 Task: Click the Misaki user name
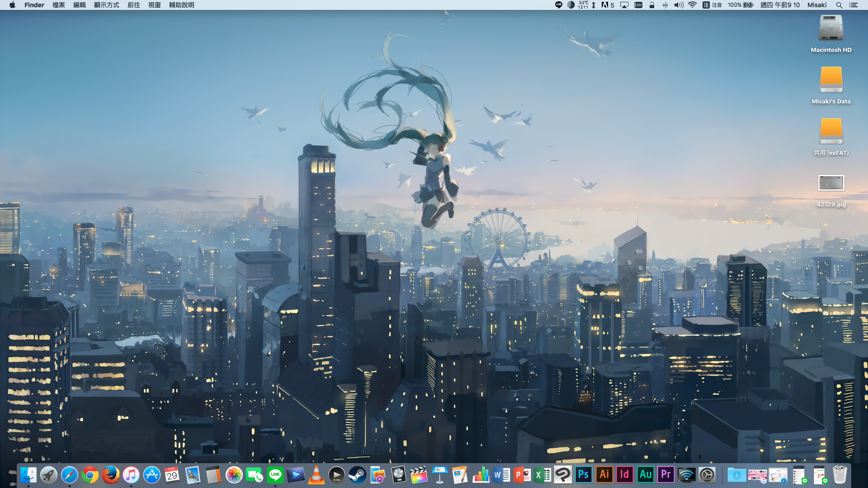pyautogui.click(x=816, y=5)
